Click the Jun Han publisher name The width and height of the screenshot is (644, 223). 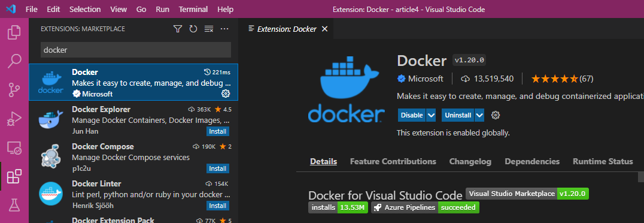[x=85, y=131]
